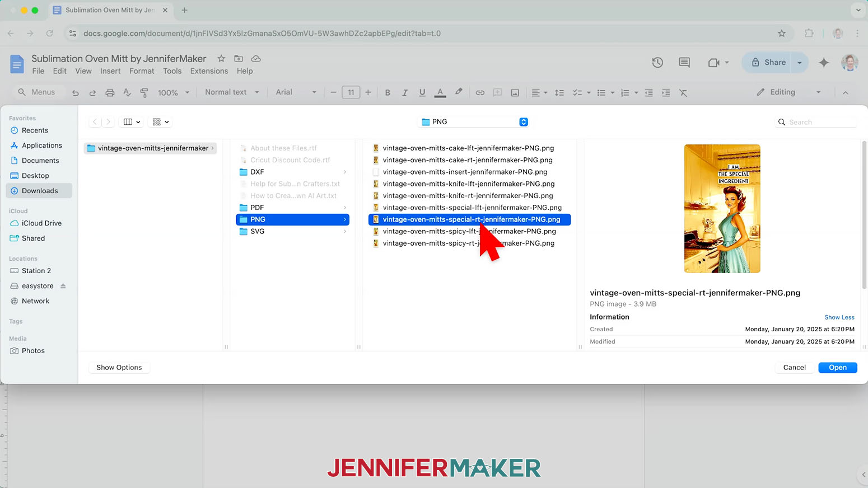Open the Editing mode dropdown

(788, 92)
